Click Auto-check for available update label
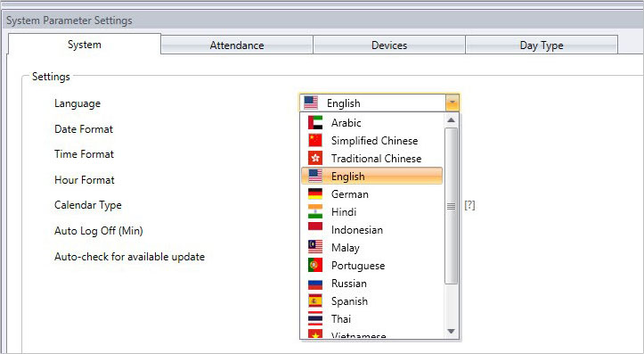644x354 pixels. 129,257
